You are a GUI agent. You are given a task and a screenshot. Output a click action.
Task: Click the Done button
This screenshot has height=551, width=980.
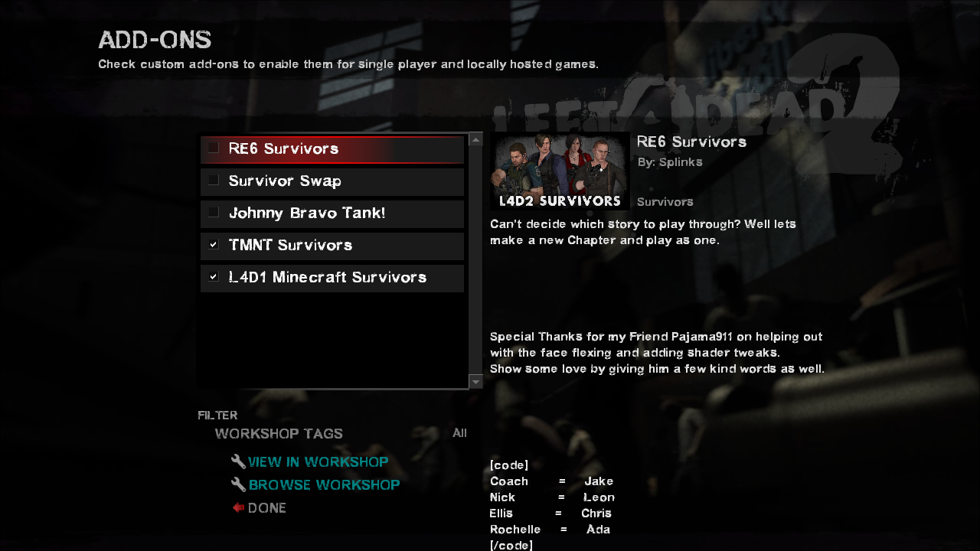pos(266,507)
